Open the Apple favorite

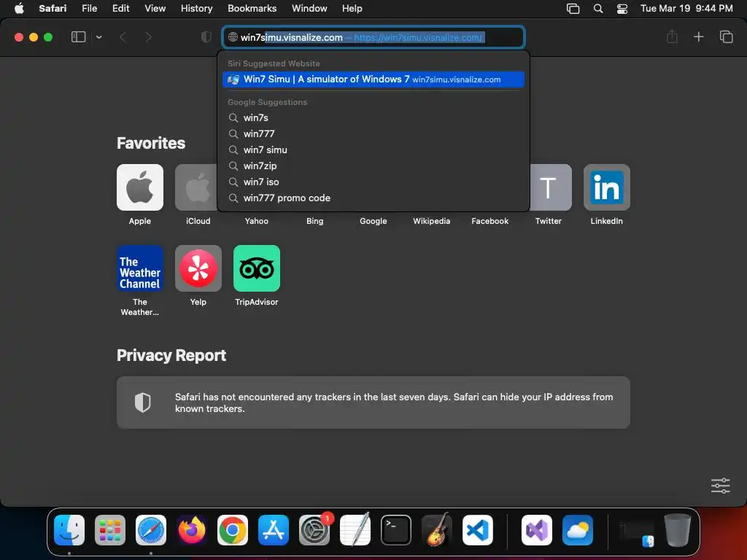point(139,187)
